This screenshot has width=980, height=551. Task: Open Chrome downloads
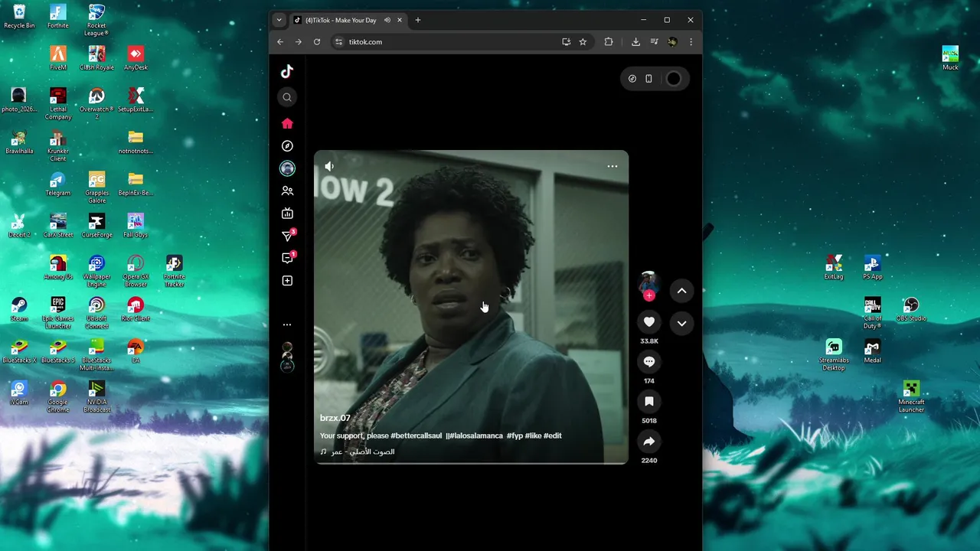635,42
